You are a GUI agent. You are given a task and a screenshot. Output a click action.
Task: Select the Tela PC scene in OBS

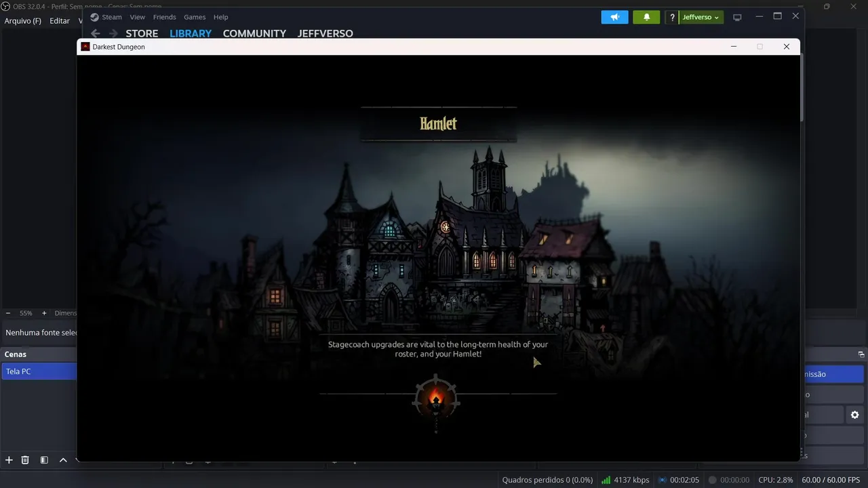(39, 371)
